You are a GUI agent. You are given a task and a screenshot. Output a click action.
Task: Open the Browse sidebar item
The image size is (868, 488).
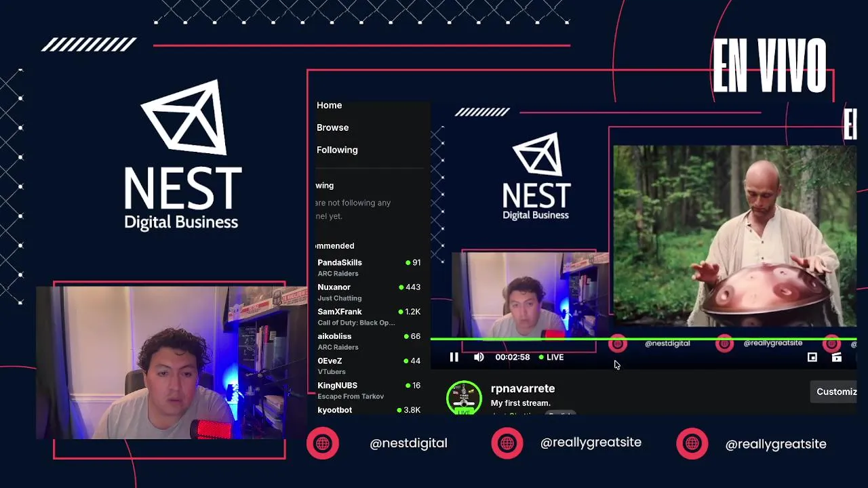click(332, 127)
